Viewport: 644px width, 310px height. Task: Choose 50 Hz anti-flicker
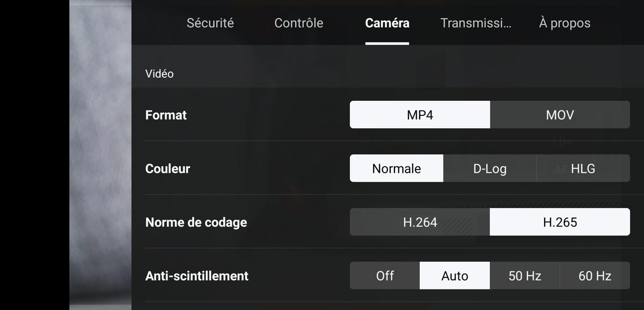[525, 276]
